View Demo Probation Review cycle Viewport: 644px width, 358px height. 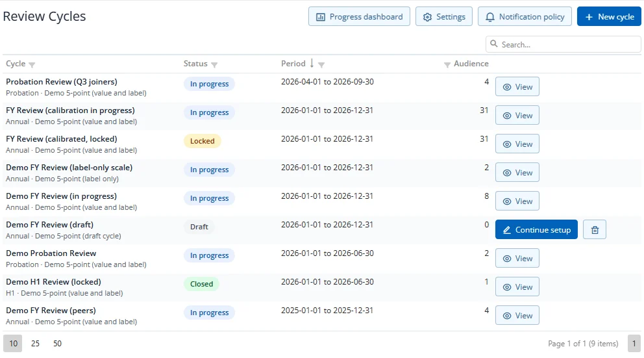tap(517, 258)
